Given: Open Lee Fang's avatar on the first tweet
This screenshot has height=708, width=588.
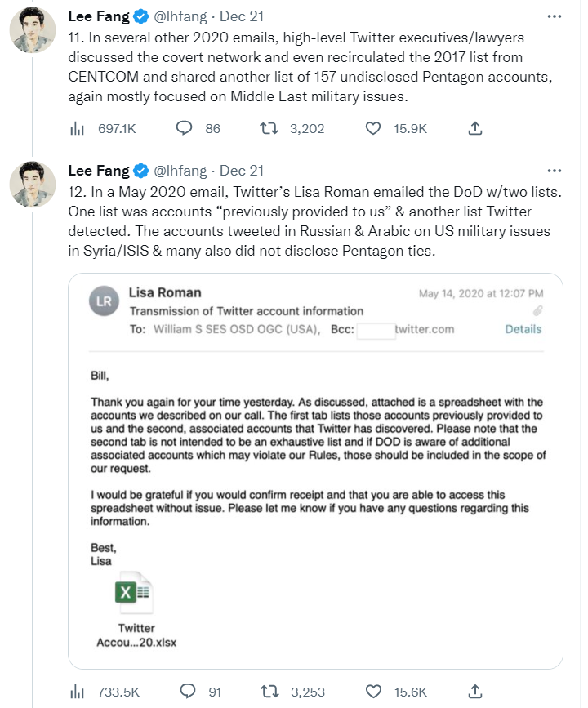Looking at the screenshot, I should tap(33, 29).
